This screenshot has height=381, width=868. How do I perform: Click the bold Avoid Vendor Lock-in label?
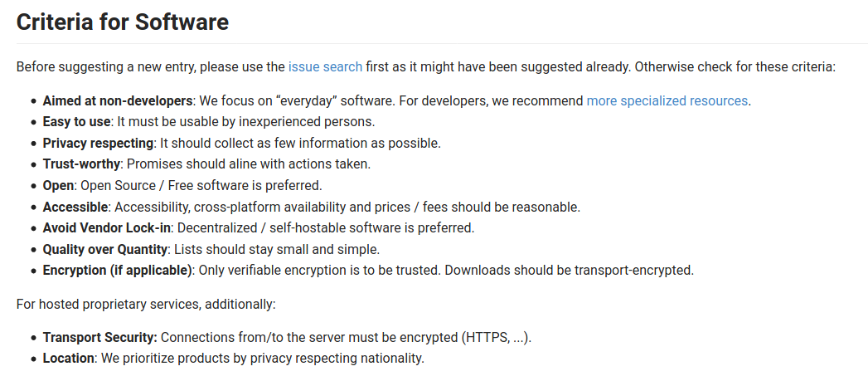click(x=106, y=227)
